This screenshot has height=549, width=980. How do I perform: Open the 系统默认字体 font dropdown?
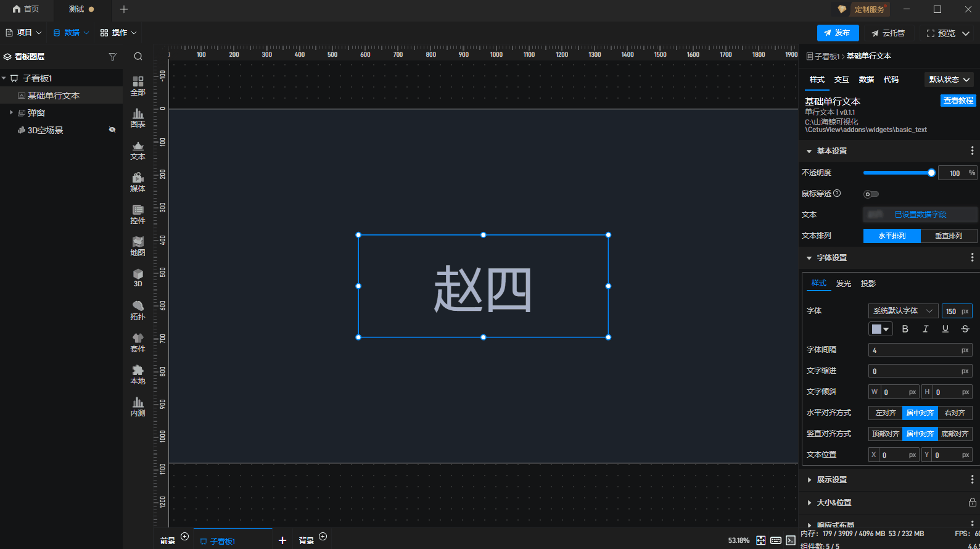(902, 312)
